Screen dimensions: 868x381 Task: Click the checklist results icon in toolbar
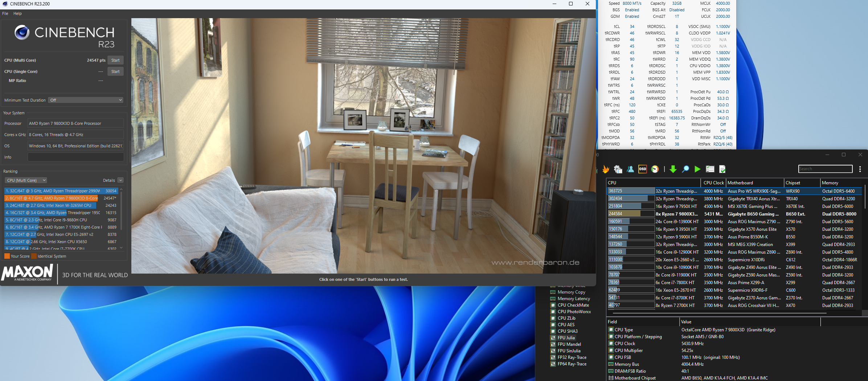(710, 169)
